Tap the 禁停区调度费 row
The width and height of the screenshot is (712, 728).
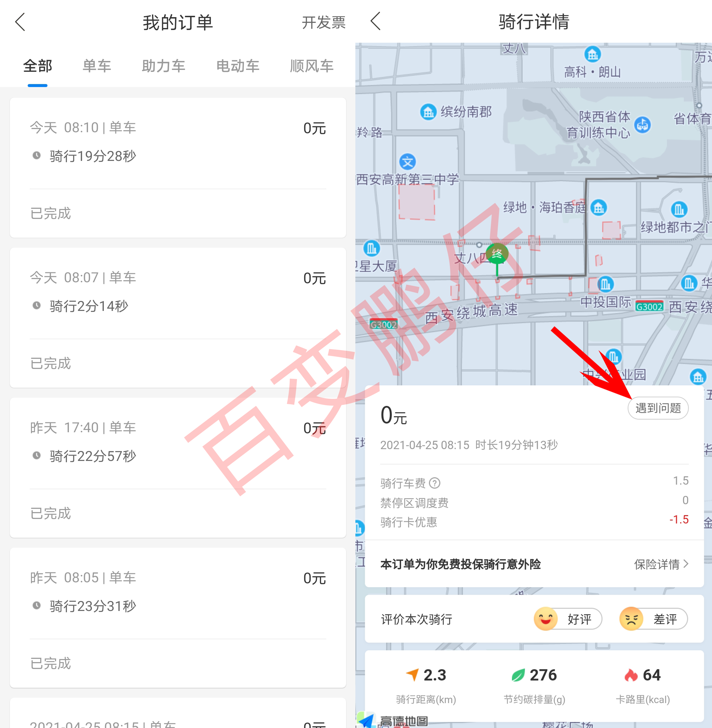(534, 502)
